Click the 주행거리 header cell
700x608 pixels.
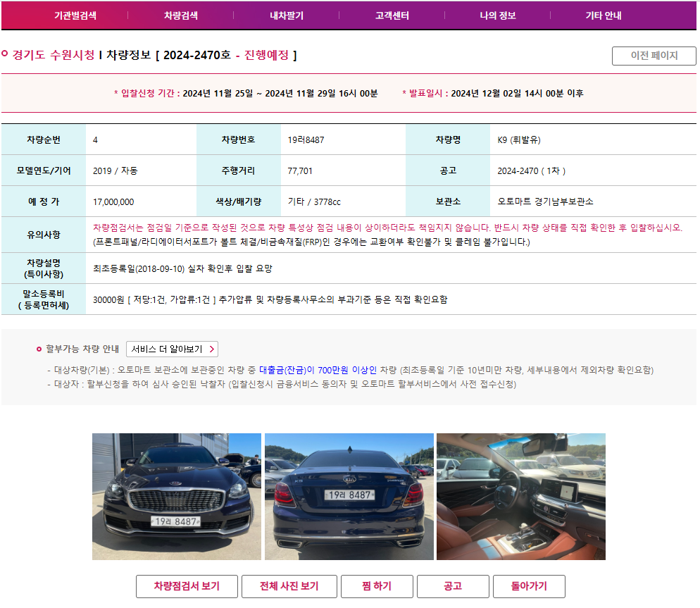point(239,170)
